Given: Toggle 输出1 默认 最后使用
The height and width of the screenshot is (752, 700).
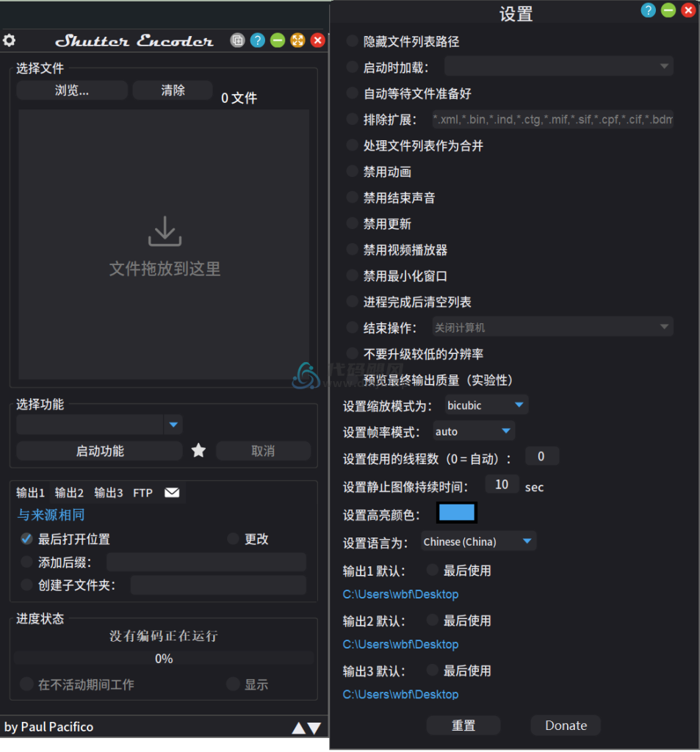Looking at the screenshot, I should pos(433,570).
